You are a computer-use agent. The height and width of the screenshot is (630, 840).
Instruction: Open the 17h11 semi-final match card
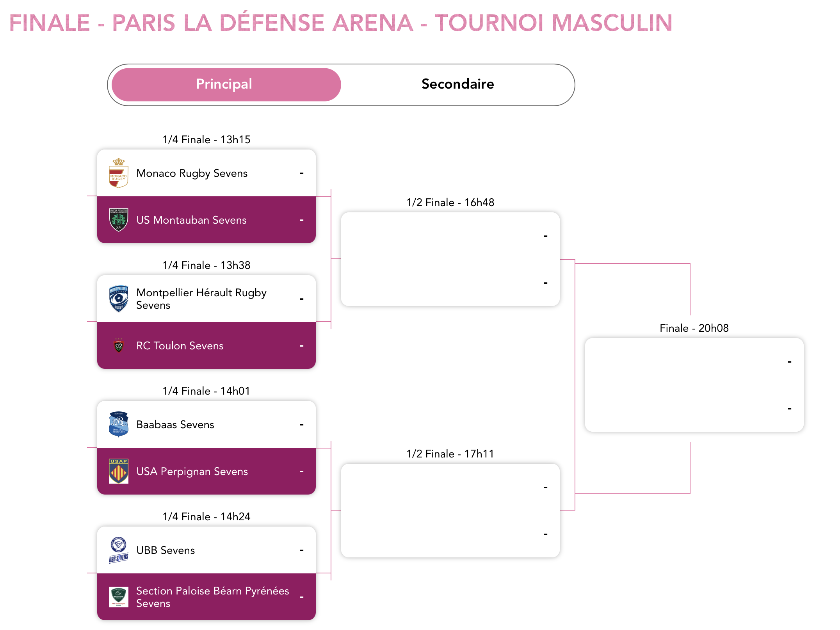pyautogui.click(x=450, y=511)
